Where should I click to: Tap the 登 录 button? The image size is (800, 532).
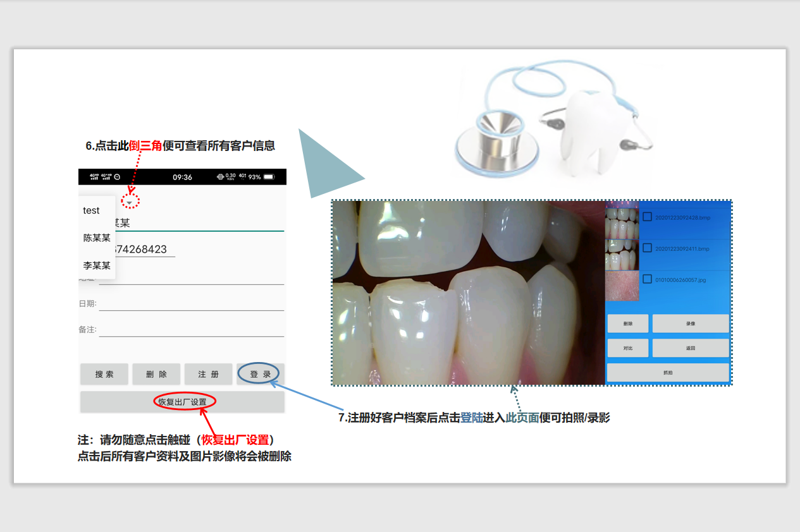point(261,374)
